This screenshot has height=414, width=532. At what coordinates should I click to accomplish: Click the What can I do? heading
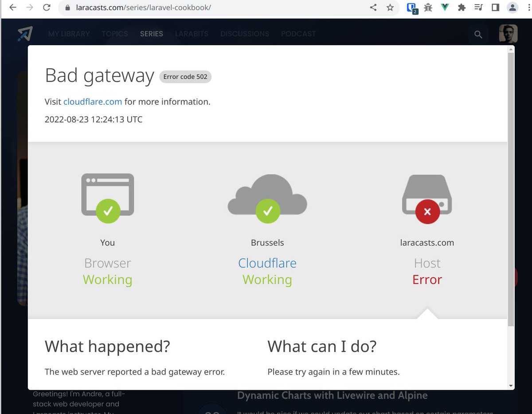pos(322,346)
